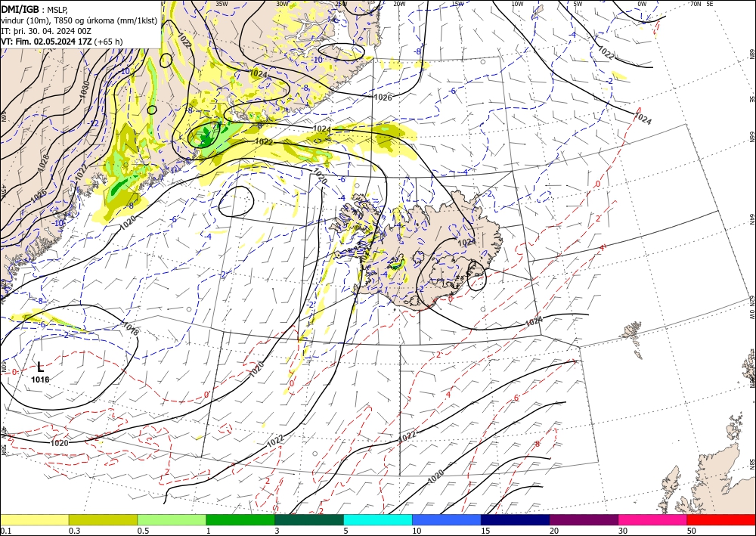The height and width of the screenshot is (536, 756).
Task: Click the red '6' temperature label
Action: point(516,398)
